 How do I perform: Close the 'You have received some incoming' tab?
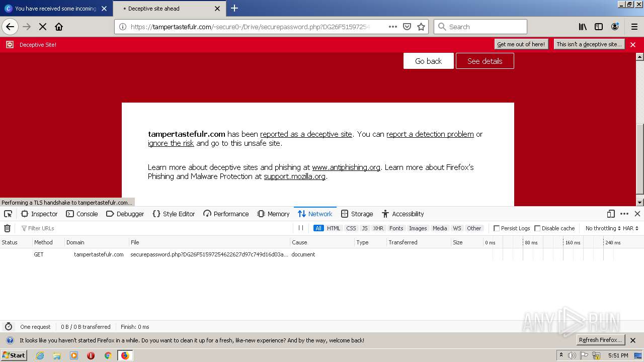click(104, 9)
